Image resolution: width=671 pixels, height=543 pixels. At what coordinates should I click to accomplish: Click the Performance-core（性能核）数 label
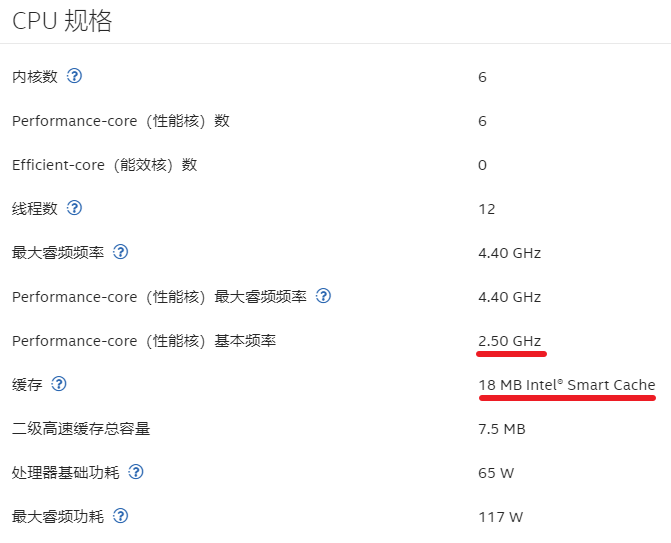[x=120, y=121]
